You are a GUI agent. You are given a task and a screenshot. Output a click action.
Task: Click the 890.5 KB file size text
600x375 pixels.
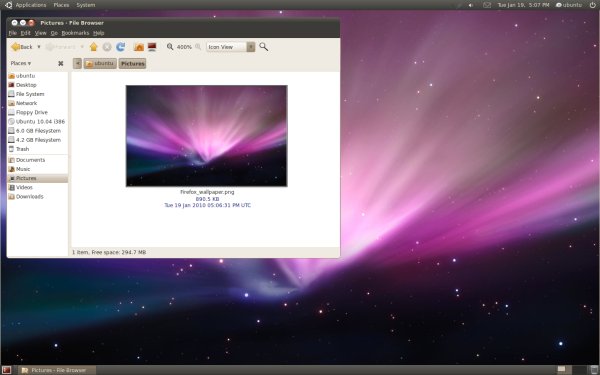[207, 199]
